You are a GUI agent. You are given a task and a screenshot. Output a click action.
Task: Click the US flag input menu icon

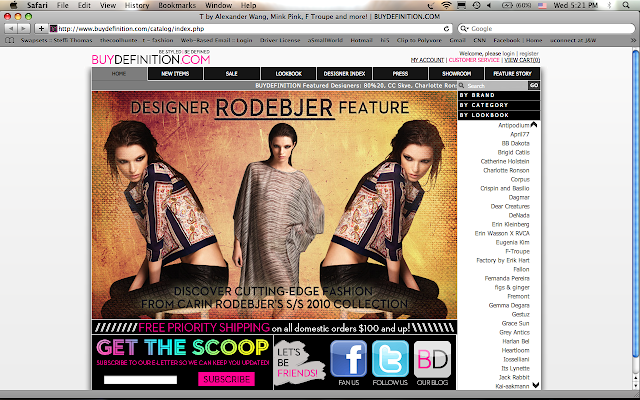pyautogui.click(x=542, y=5)
